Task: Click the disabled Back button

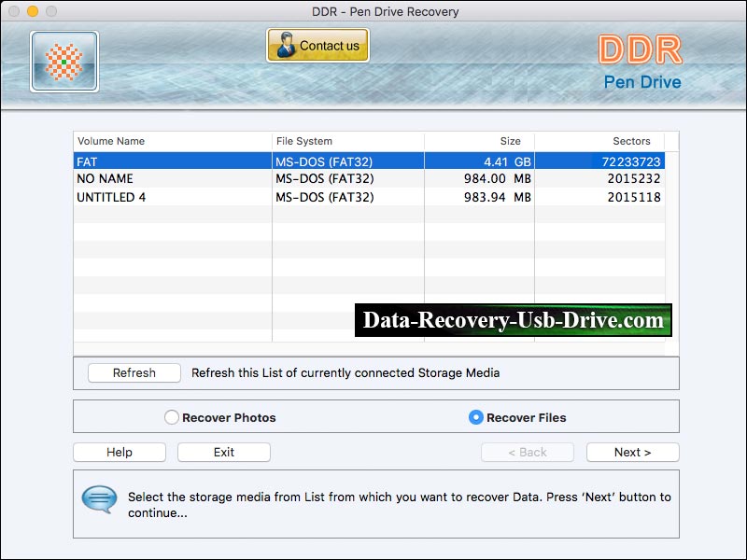Action: point(528,452)
